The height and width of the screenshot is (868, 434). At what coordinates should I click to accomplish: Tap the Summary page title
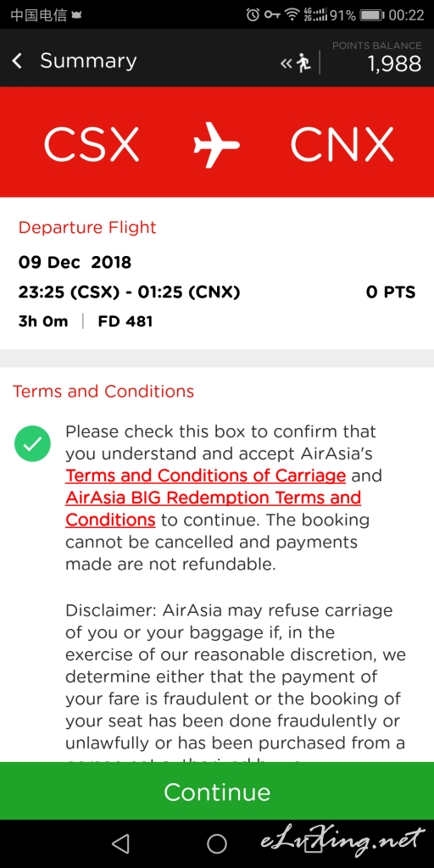click(88, 61)
